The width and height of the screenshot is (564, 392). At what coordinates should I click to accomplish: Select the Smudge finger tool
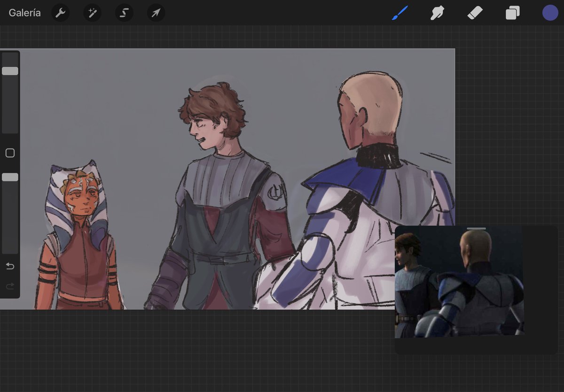[438, 13]
